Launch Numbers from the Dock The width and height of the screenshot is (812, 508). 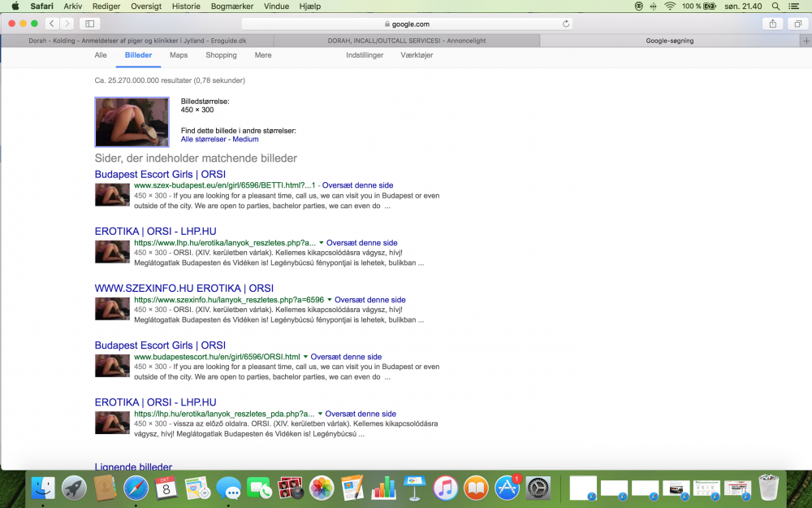coord(383,488)
